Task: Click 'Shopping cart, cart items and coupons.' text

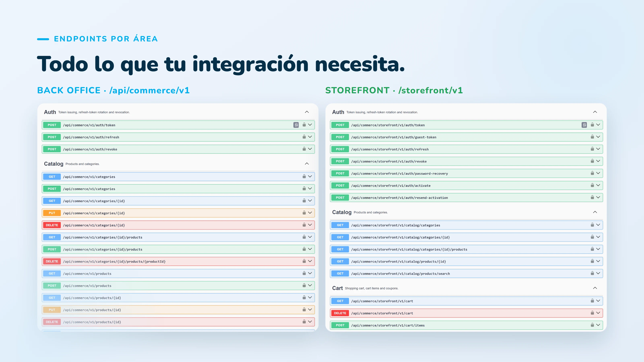Action: pyautogui.click(x=372, y=288)
